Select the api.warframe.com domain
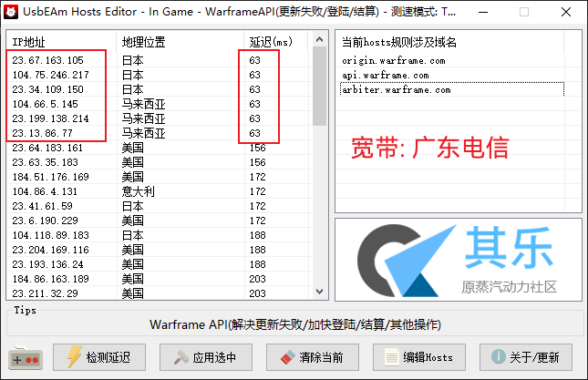The width and height of the screenshot is (588, 380). 386,76
